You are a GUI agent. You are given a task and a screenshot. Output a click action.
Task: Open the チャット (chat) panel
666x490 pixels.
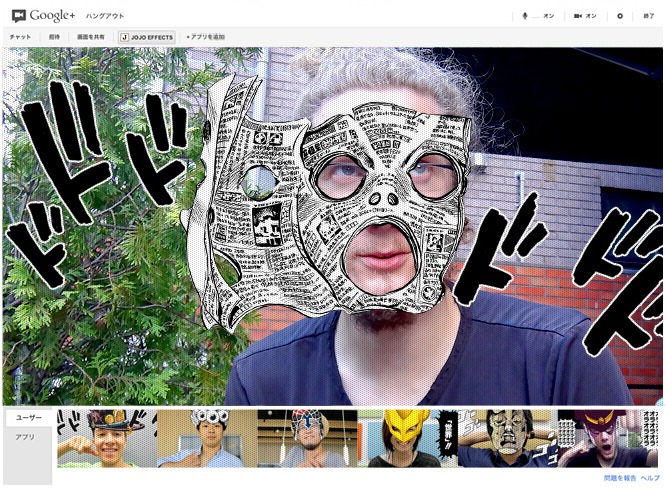(20, 37)
